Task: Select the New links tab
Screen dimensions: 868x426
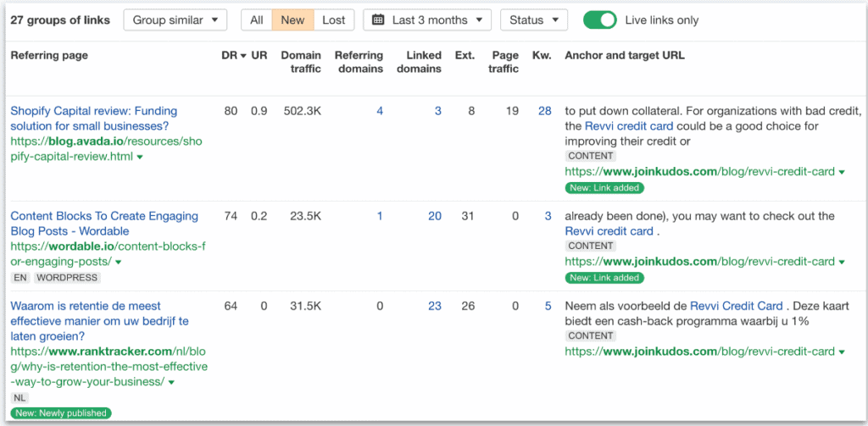Action: tap(292, 20)
